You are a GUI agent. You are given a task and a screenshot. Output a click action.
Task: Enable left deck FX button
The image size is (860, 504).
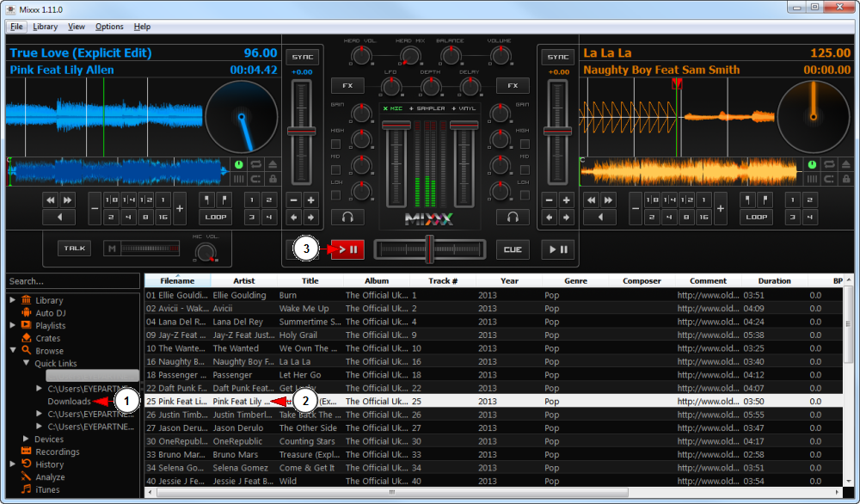347,85
